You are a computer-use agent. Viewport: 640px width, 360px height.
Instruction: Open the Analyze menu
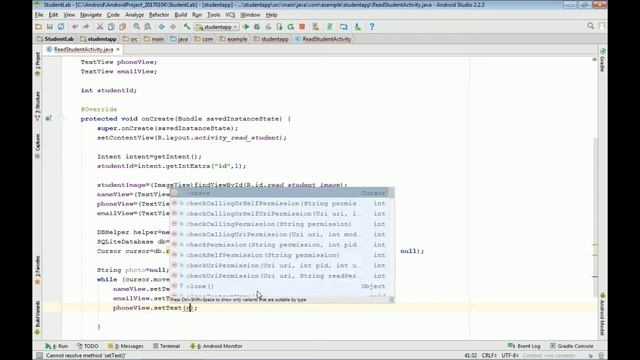pos(134,15)
